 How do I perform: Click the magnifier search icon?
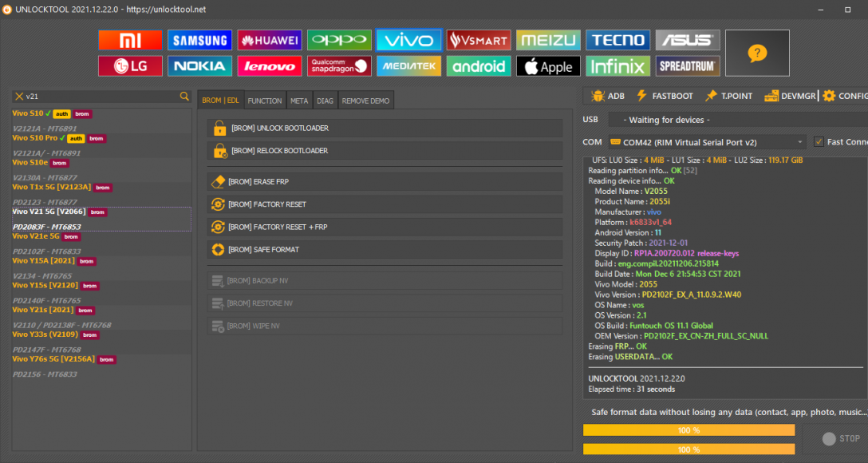(184, 97)
